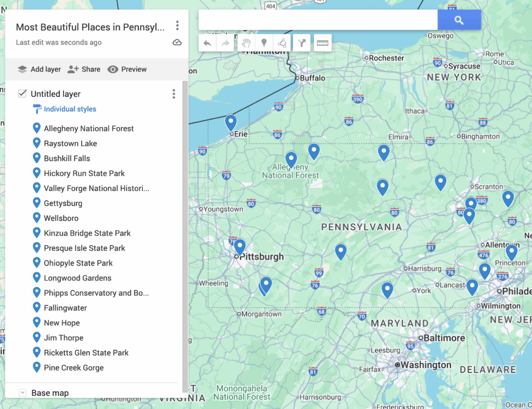Select Hickory Run State Park entry
The height and width of the screenshot is (409, 532).
[x=84, y=174]
